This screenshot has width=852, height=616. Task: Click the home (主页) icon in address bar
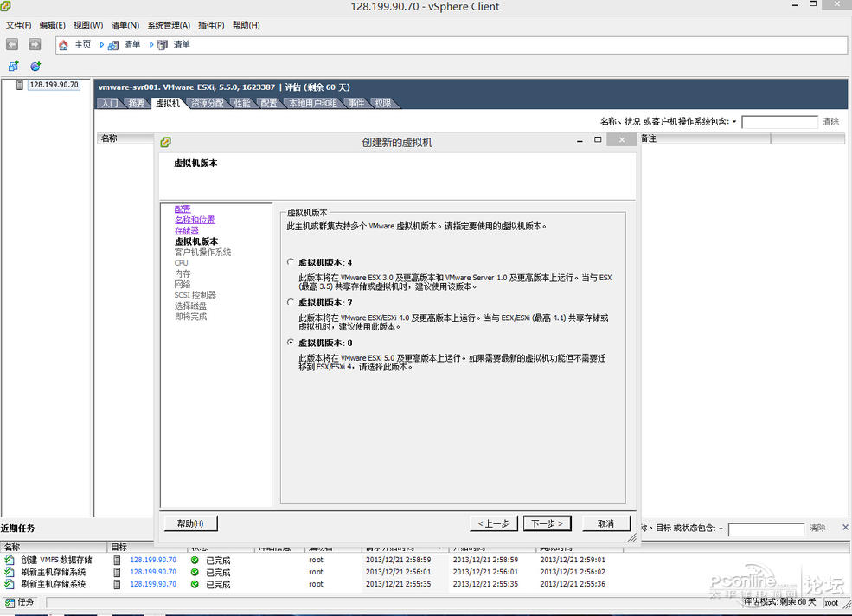click(x=63, y=45)
